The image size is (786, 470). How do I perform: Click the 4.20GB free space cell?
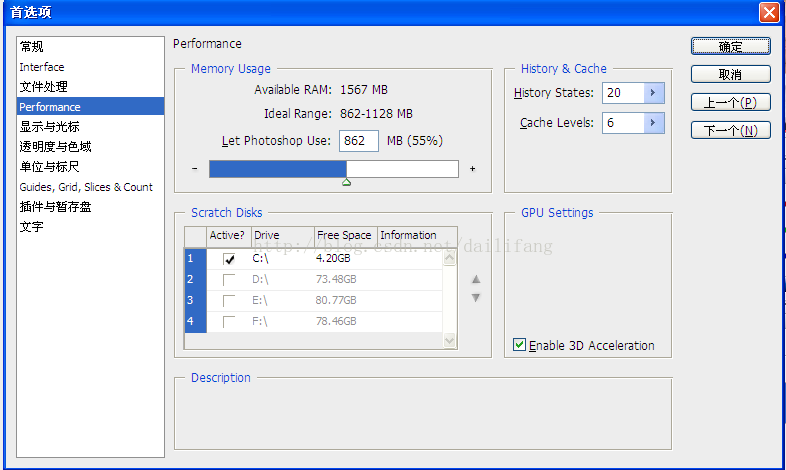coord(333,259)
